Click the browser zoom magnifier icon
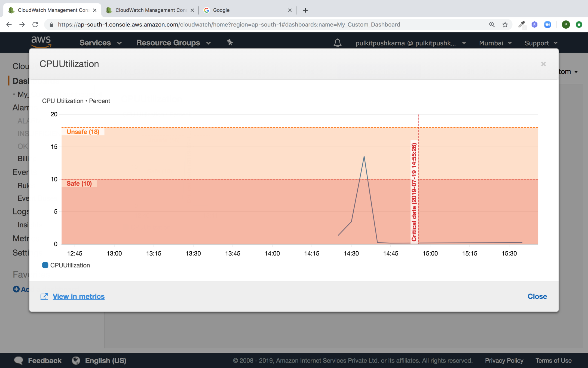588x368 pixels. (492, 25)
